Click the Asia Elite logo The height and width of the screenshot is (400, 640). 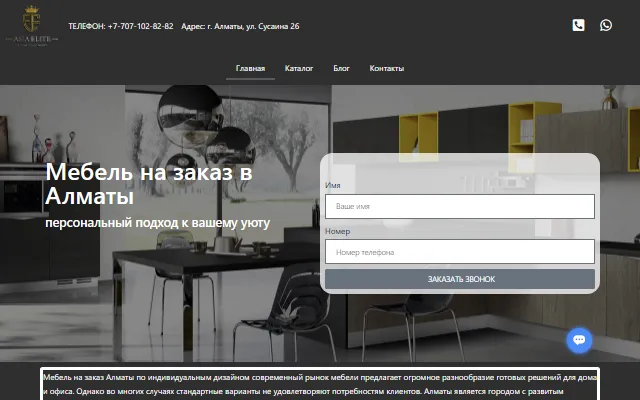(32, 26)
